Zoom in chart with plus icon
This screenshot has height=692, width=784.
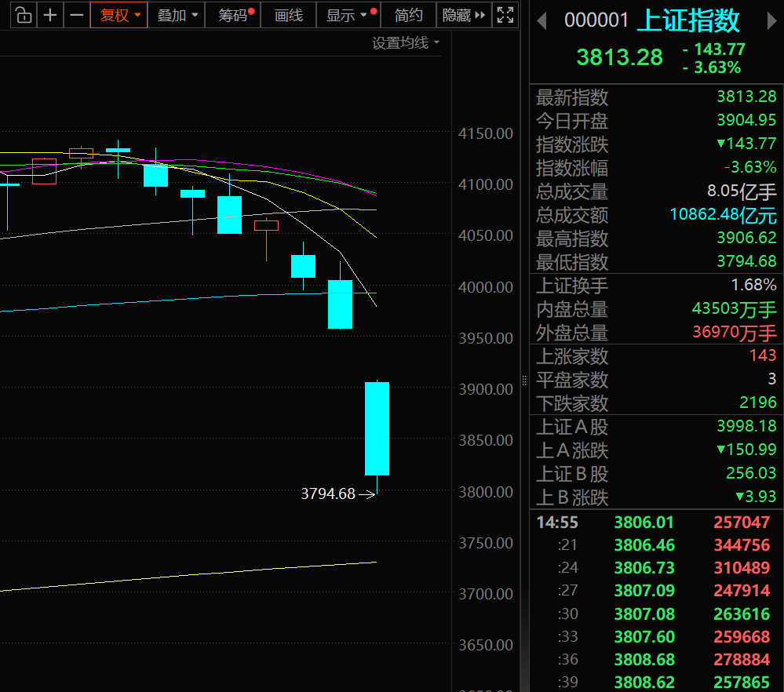point(50,15)
